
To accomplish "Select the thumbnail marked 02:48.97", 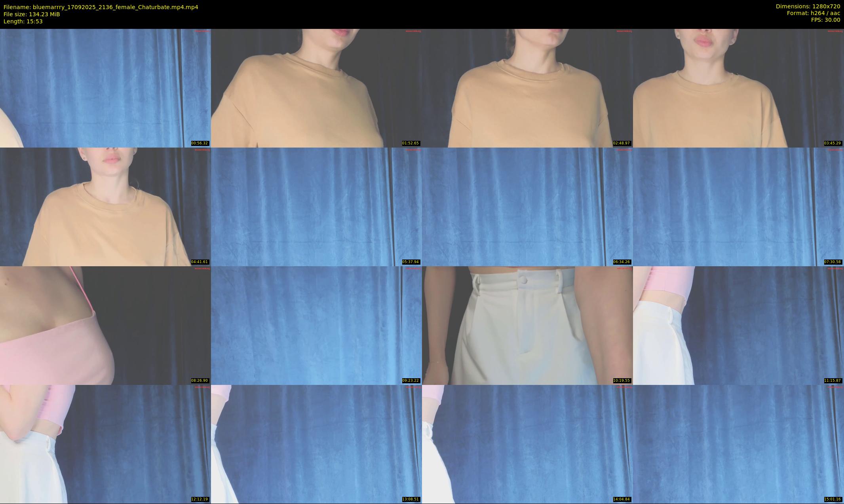I will point(527,88).
